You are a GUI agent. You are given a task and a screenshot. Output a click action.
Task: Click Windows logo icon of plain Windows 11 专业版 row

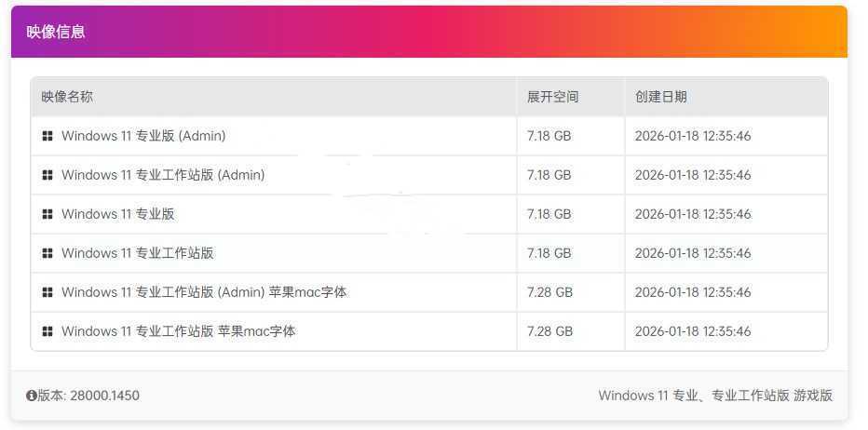[47, 214]
